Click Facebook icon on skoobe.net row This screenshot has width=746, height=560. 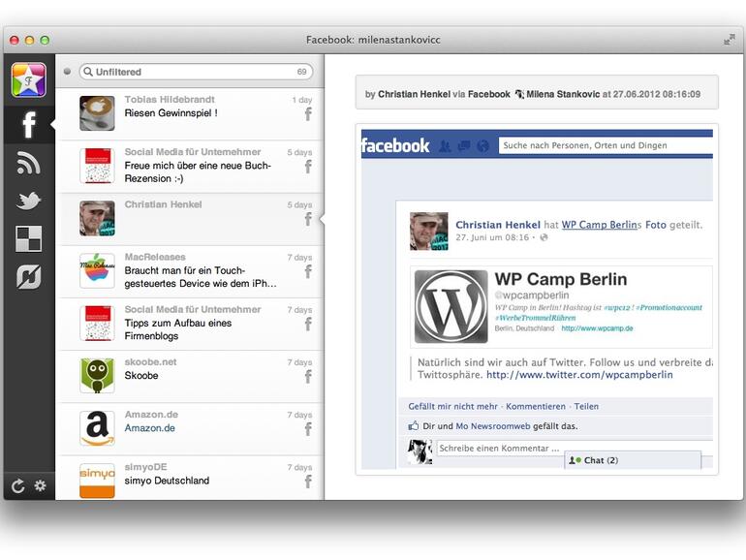tap(308, 377)
